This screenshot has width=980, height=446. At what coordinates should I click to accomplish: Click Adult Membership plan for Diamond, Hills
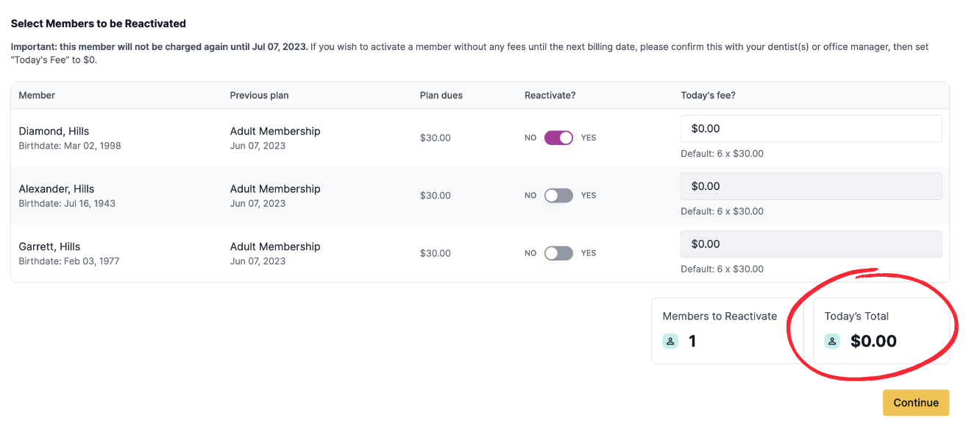[275, 131]
